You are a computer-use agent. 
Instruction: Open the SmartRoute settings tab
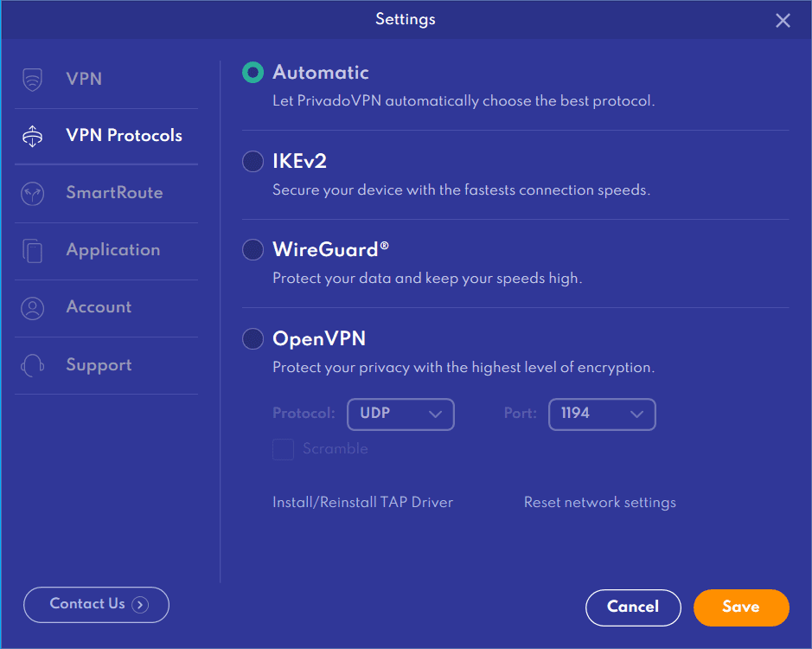click(x=114, y=193)
